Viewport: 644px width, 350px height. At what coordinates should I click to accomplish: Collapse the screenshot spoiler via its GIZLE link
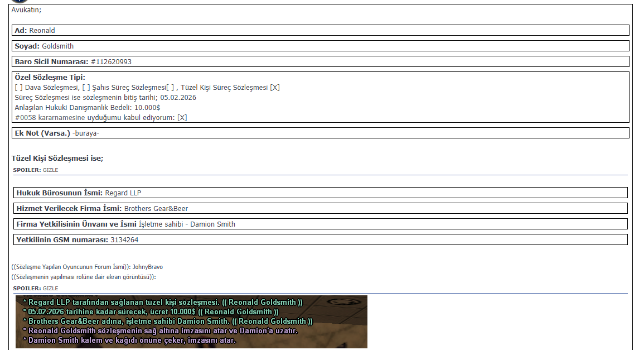pyautogui.click(x=51, y=288)
